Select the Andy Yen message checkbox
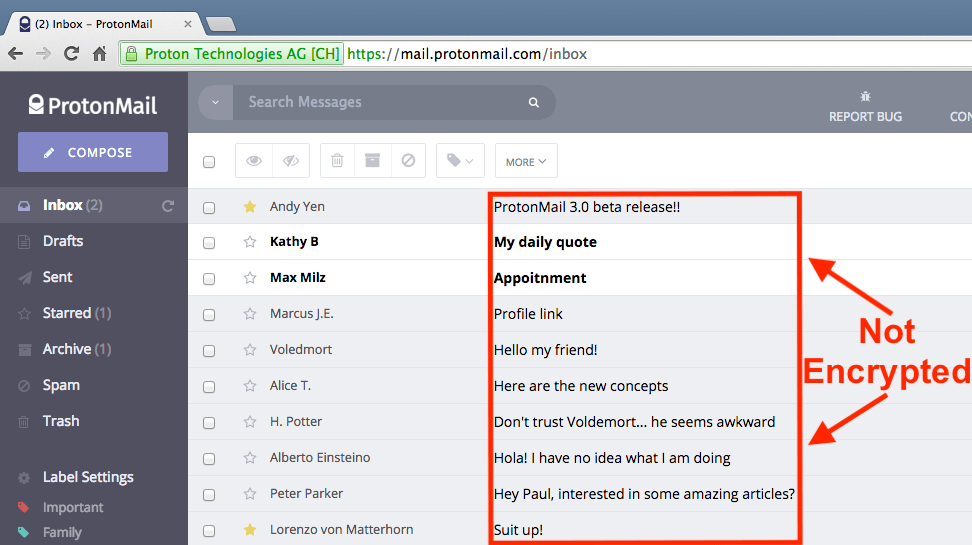The width and height of the screenshot is (972, 545). click(209, 208)
